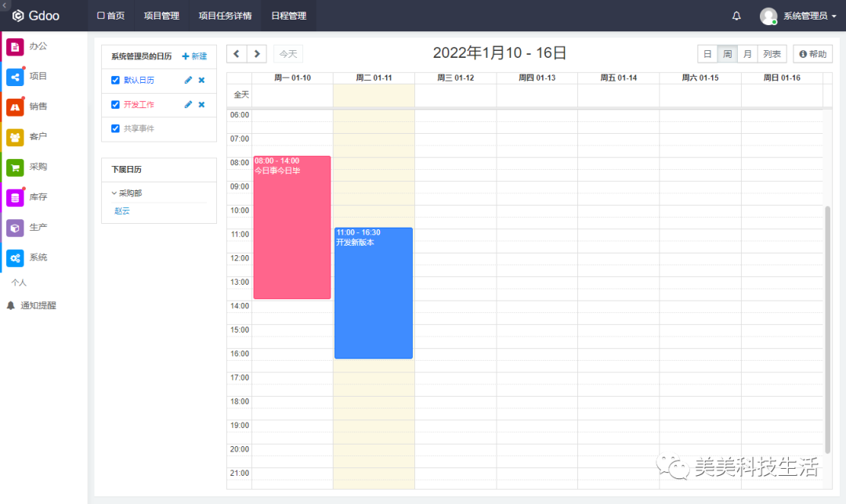The width and height of the screenshot is (846, 504).
Task: Click the 项目 share-style sidebar icon
Action: click(16, 77)
